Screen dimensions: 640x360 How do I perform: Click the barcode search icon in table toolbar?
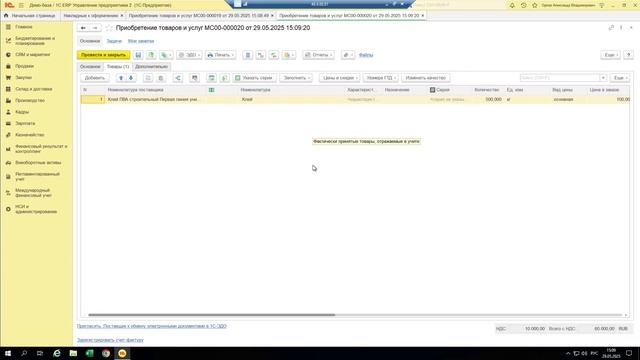[195, 78]
